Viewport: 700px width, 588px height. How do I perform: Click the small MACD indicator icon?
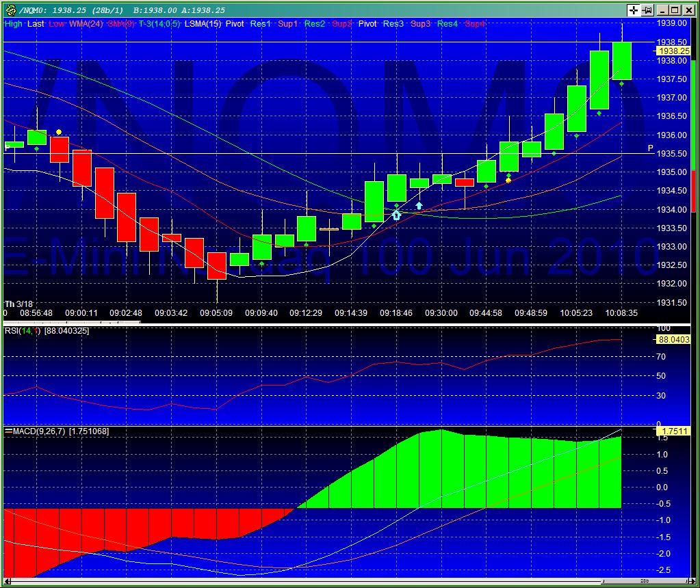pyautogui.click(x=8, y=431)
